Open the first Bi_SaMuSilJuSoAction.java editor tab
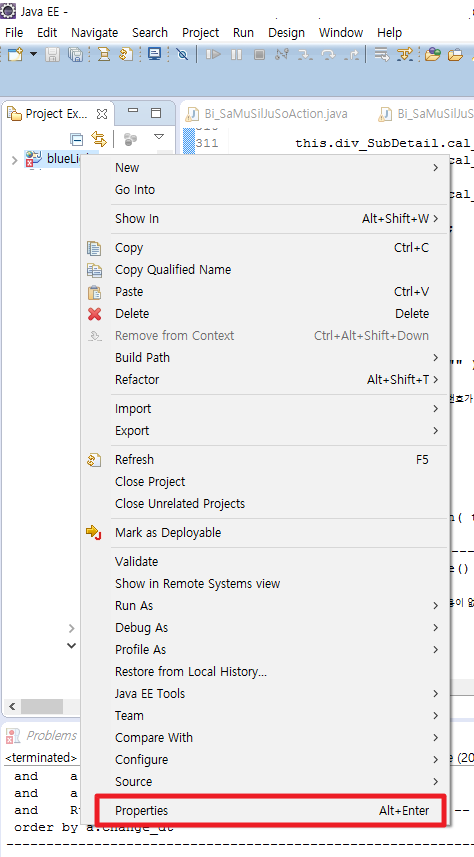This screenshot has width=474, height=857. [x=267, y=114]
